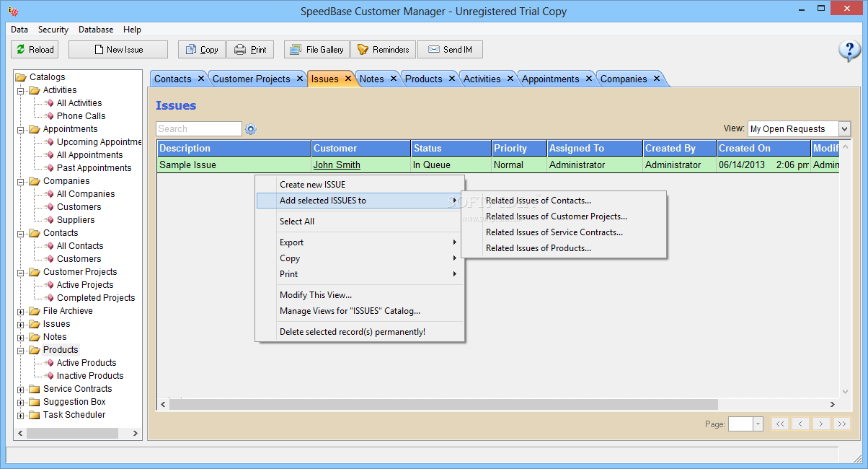Viewport: 868px width, 469px height.
Task: Choose Select All in context menu
Action: 360,222
